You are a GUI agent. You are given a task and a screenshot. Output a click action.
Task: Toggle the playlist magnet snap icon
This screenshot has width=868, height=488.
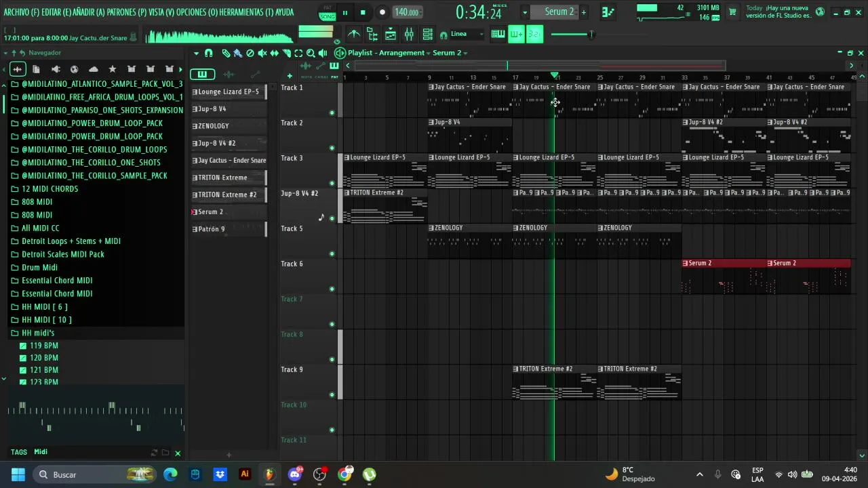pos(209,53)
